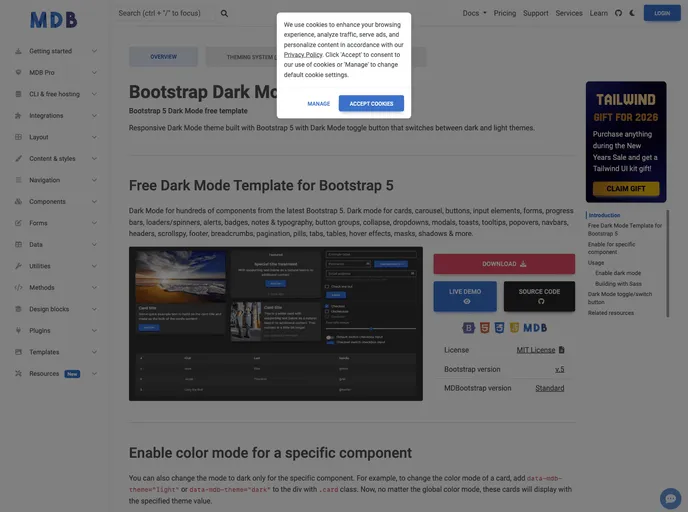Accept cookies in the consent dialog
The width and height of the screenshot is (688, 512).
371,104
